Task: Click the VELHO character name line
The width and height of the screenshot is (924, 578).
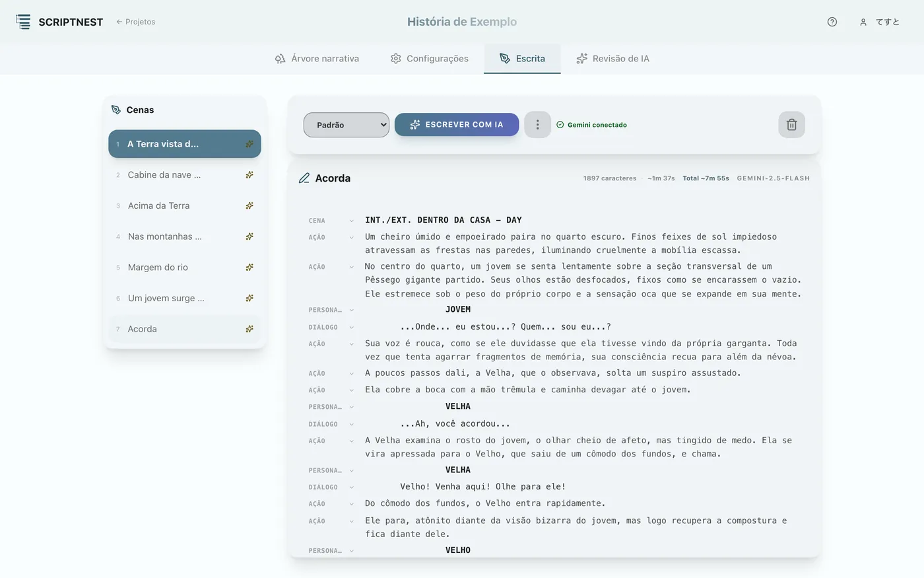Action: pos(458,550)
